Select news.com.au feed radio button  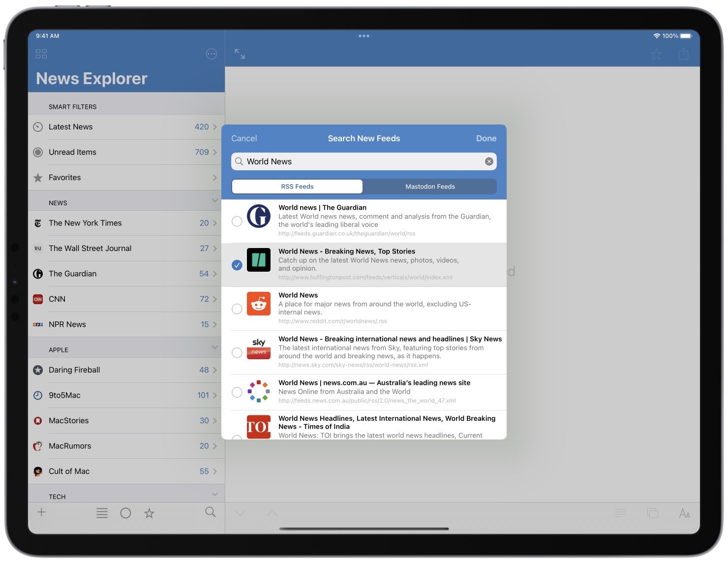click(x=237, y=392)
